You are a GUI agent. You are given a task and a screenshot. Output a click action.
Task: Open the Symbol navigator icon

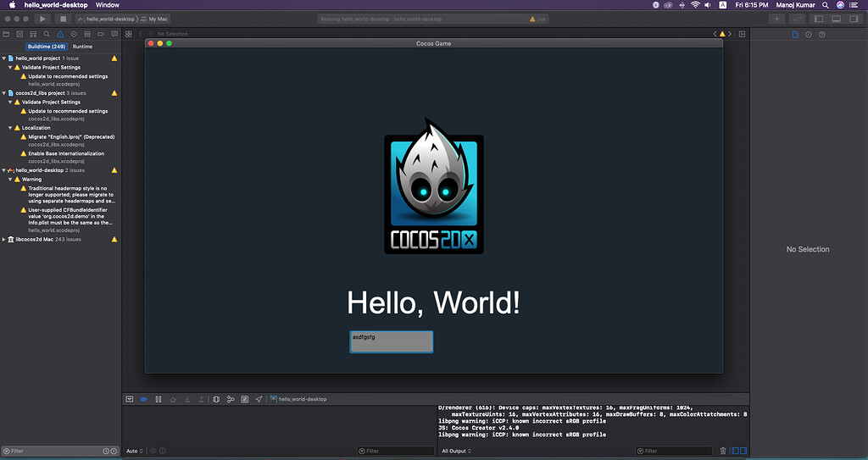[x=33, y=34]
